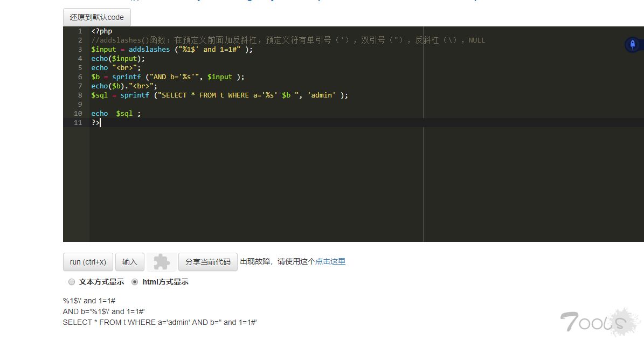The image size is (644, 340).
Task: Click line number 8 in the gutter
Action: pos(79,95)
